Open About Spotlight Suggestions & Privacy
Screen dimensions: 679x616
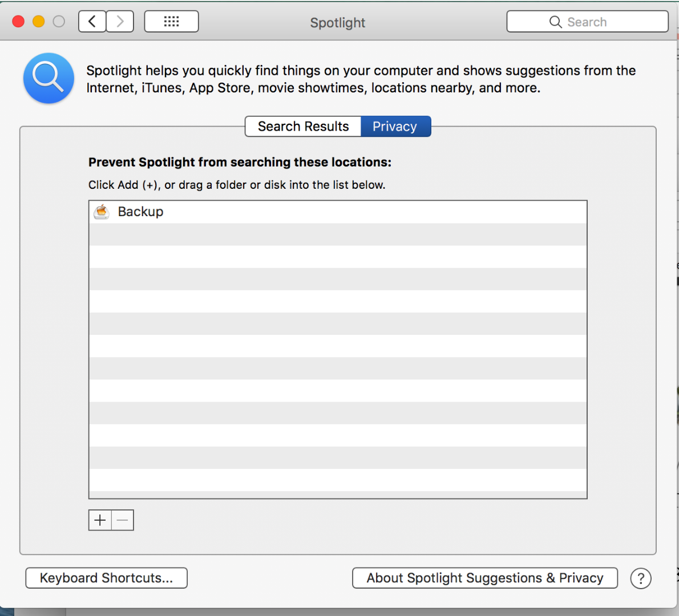click(x=485, y=578)
